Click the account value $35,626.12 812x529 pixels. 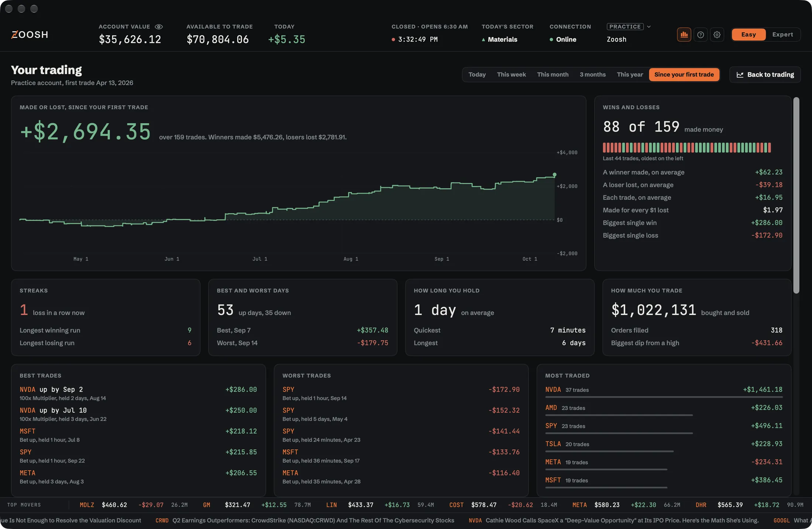[130, 39]
